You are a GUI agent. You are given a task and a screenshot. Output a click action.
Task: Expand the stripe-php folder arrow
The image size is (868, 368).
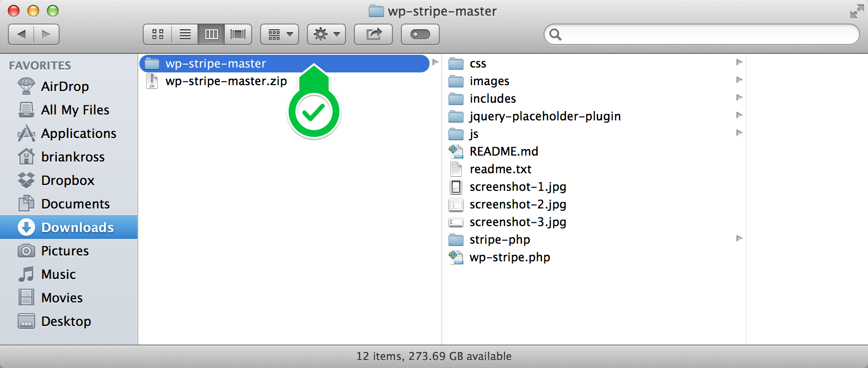pyautogui.click(x=739, y=238)
